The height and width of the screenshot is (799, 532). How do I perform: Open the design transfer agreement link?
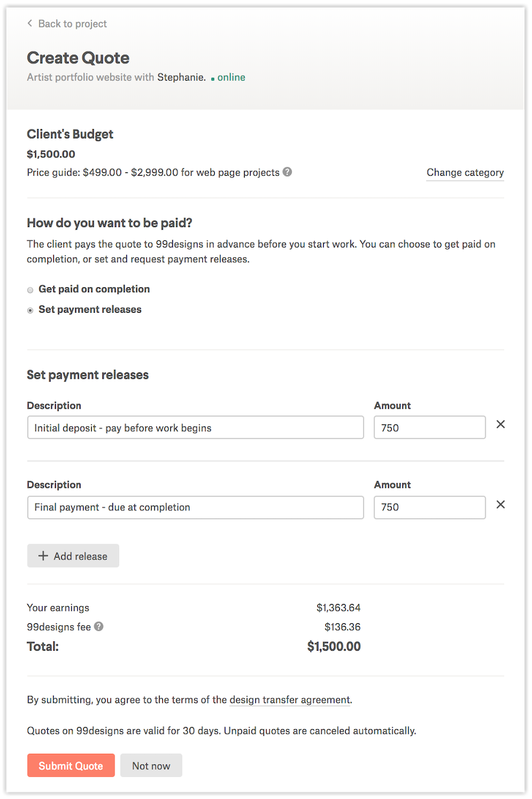(x=289, y=700)
